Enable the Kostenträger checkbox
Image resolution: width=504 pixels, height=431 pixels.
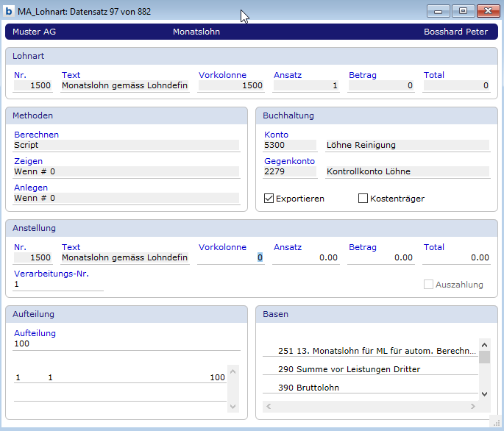click(363, 199)
